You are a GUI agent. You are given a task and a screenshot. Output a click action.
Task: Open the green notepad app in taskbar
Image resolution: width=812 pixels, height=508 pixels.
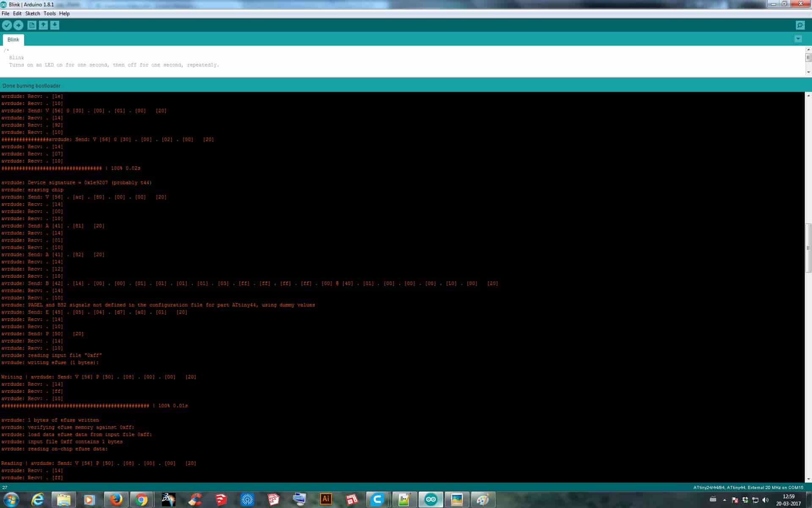pyautogui.click(x=404, y=500)
